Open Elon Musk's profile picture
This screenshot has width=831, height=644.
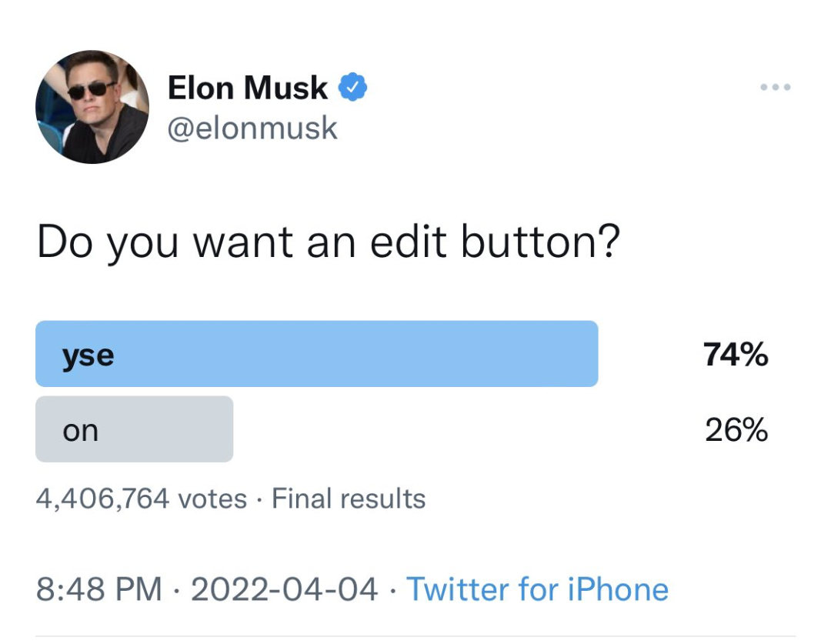[x=92, y=107]
